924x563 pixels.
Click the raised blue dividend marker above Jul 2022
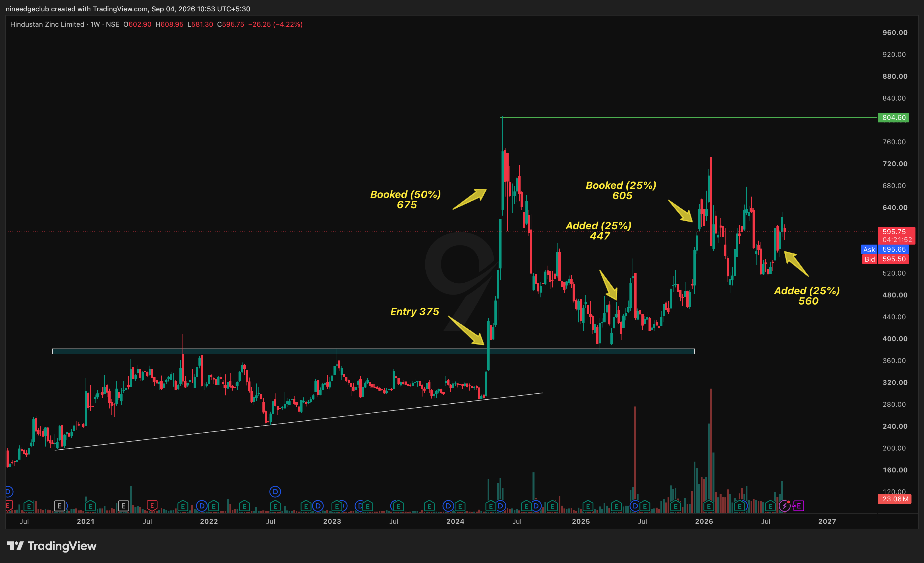pyautogui.click(x=275, y=491)
